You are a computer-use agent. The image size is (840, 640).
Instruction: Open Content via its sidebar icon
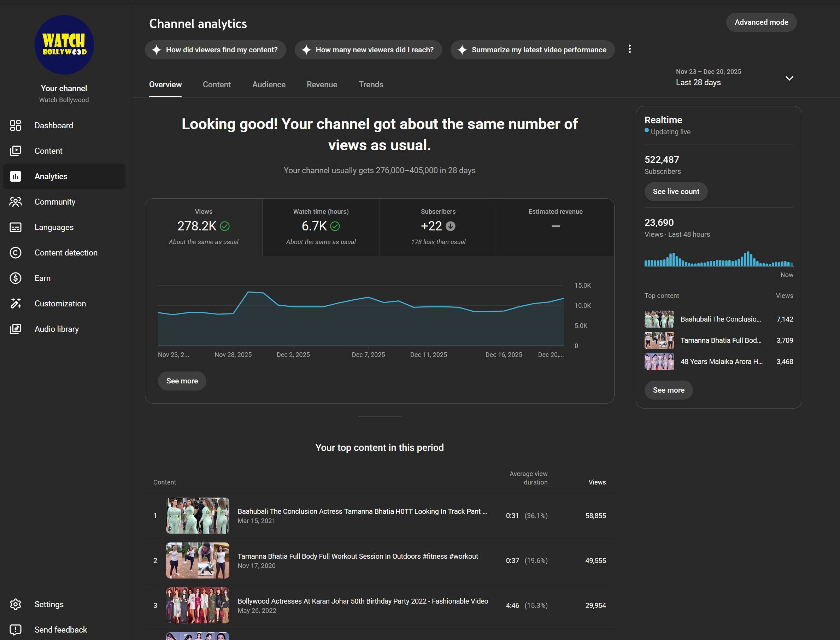pos(15,151)
